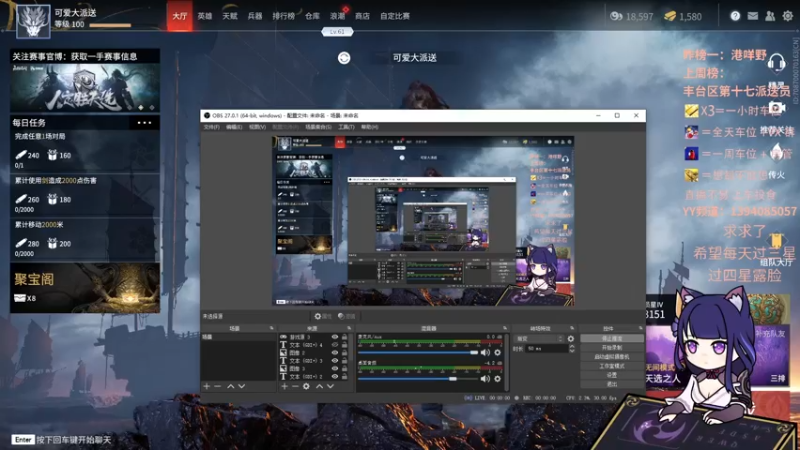This screenshot has width=800, height=450.
Task: Click the remove source minus button in OBS
Action: [x=295, y=386]
